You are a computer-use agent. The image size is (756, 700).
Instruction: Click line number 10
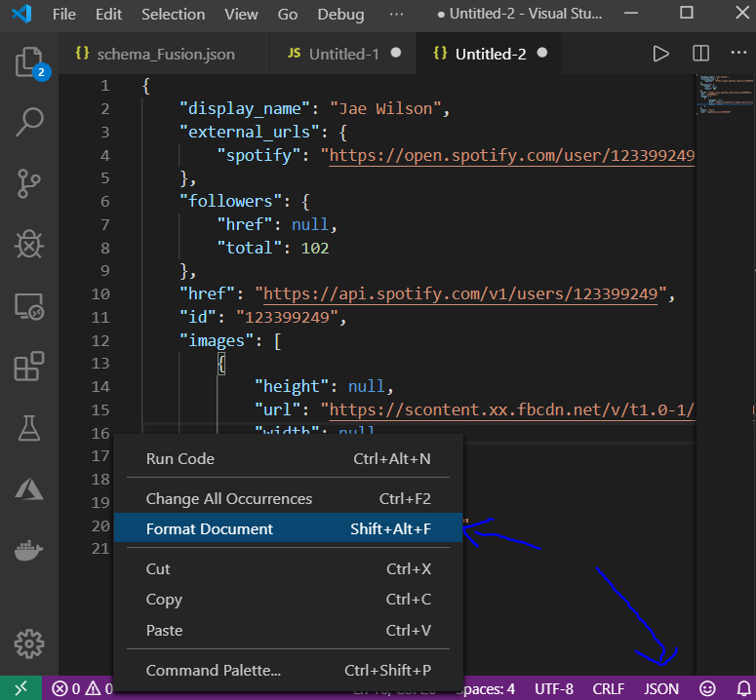pyautogui.click(x=100, y=293)
